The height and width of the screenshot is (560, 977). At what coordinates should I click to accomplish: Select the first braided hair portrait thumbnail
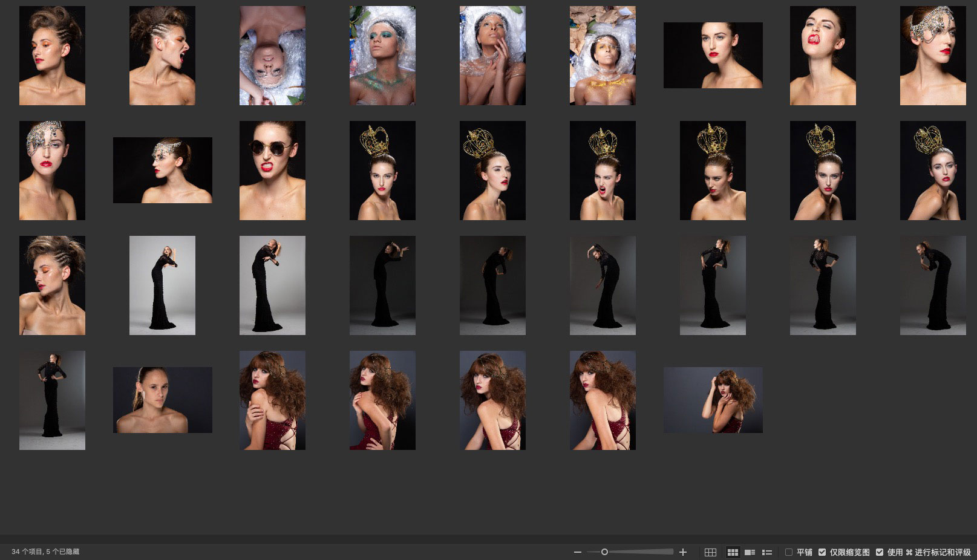tap(52, 56)
